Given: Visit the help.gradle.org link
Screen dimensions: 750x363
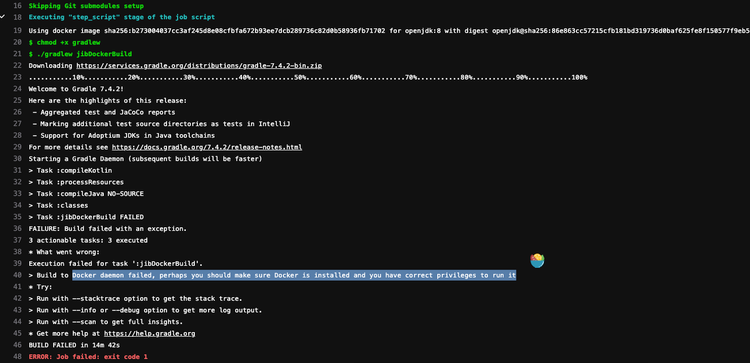Looking at the screenshot, I should pos(149,333).
